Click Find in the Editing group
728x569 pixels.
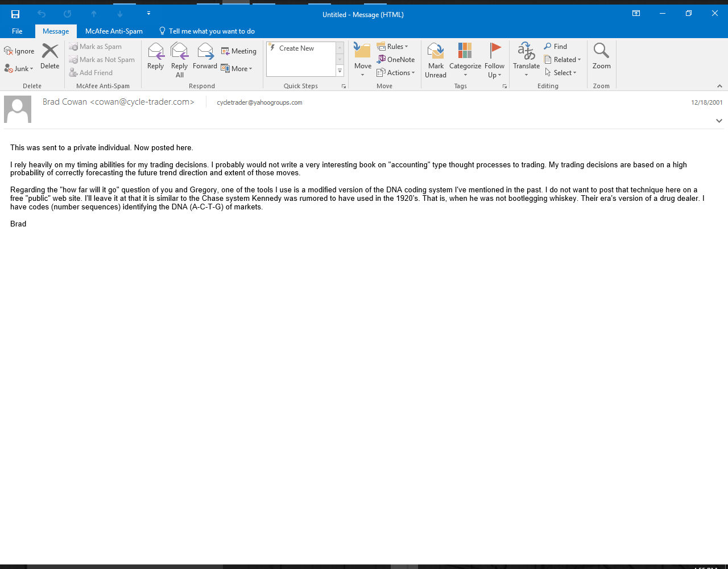(556, 47)
